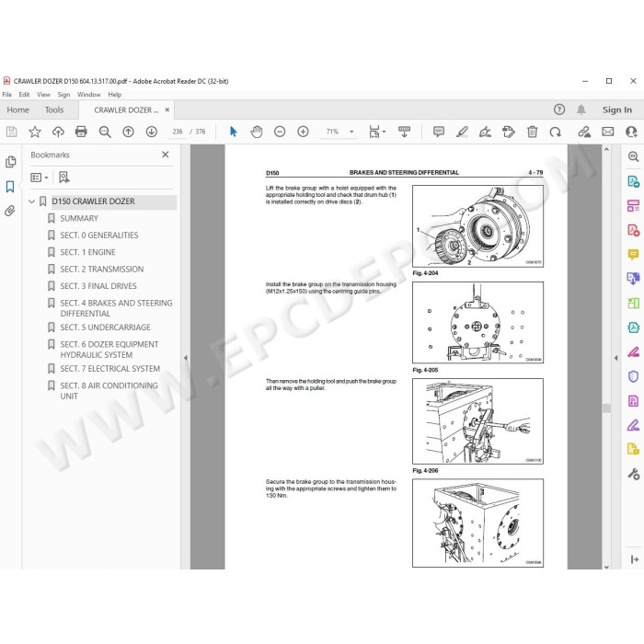Image resolution: width=644 pixels, height=644 pixels.
Task: Choose the selection arrow tool
Action: click(234, 132)
